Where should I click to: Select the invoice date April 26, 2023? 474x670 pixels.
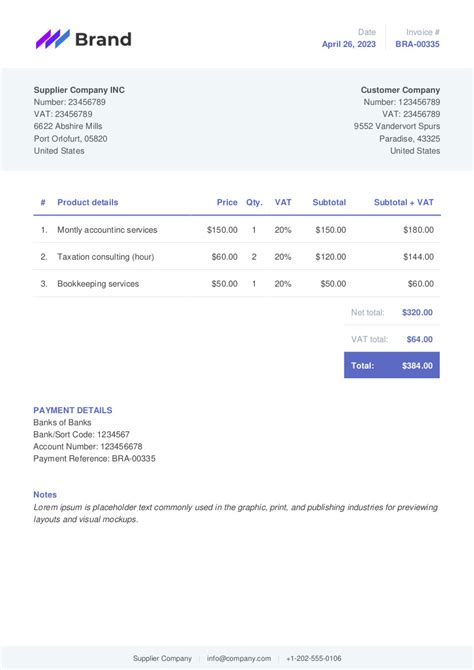click(349, 44)
